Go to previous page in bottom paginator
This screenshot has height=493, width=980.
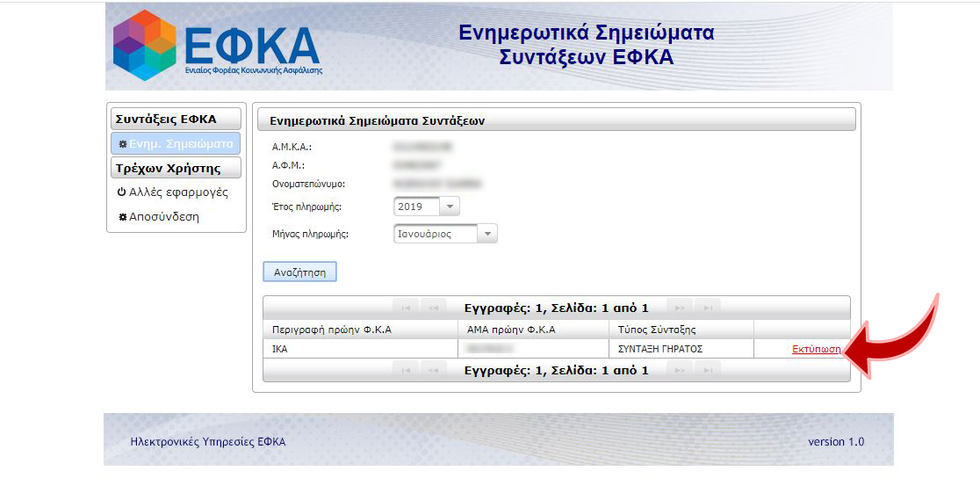pos(433,370)
